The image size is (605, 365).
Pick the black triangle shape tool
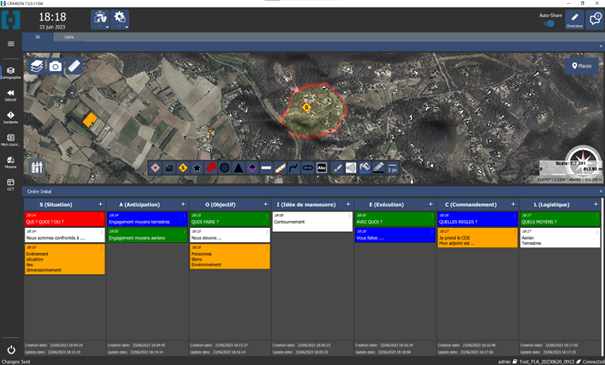pos(238,168)
